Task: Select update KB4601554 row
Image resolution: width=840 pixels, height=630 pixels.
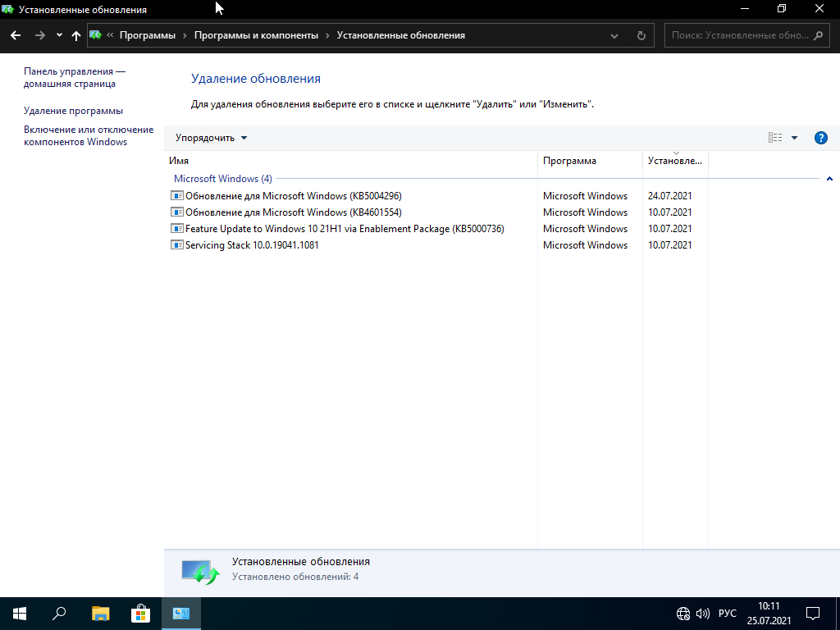Action: point(436,212)
